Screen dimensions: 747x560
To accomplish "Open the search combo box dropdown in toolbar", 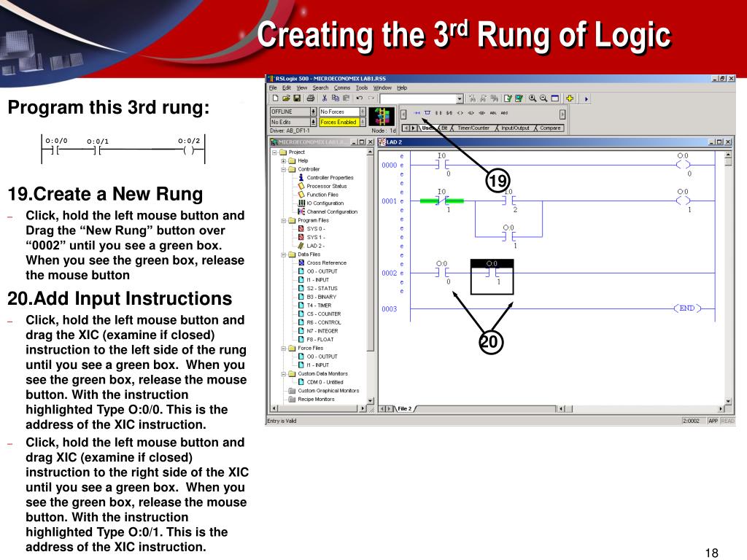I will pyautogui.click(x=460, y=98).
